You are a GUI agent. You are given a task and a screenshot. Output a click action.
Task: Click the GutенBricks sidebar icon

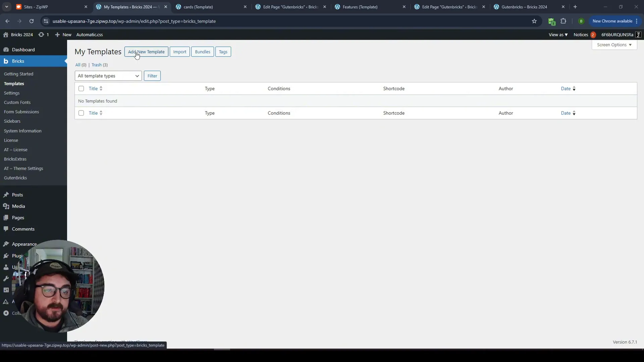15,177
